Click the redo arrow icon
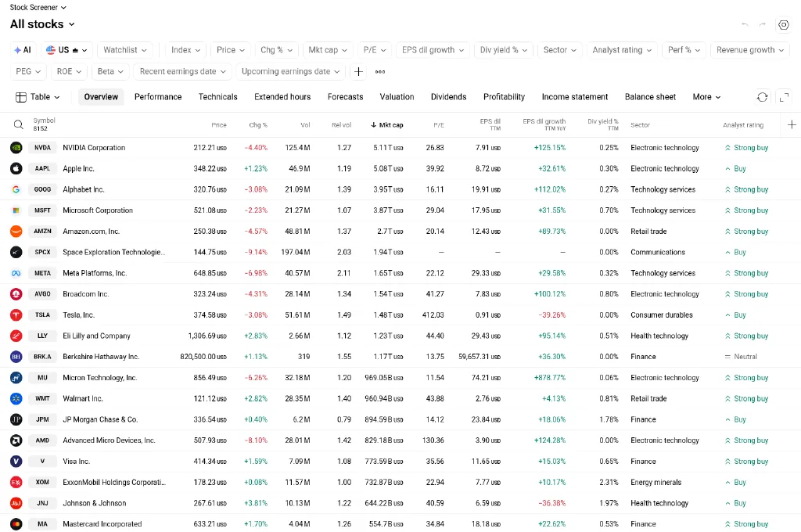 (763, 24)
